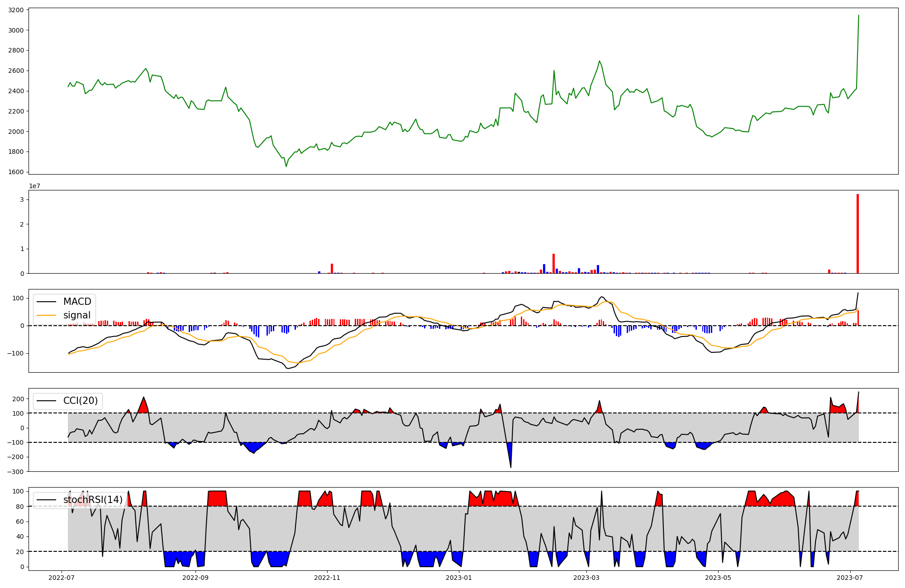Select the 2022-11 date tick label

[x=327, y=578]
